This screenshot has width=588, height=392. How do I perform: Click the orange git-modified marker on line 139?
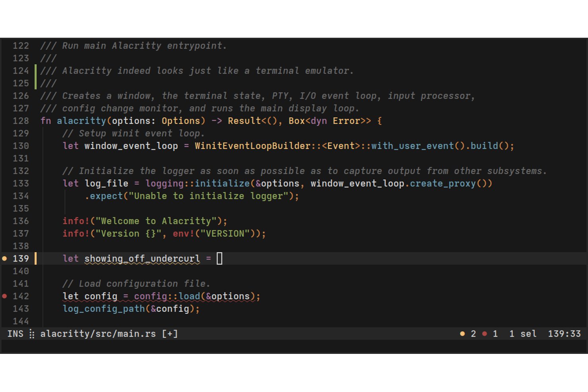[x=36, y=259]
